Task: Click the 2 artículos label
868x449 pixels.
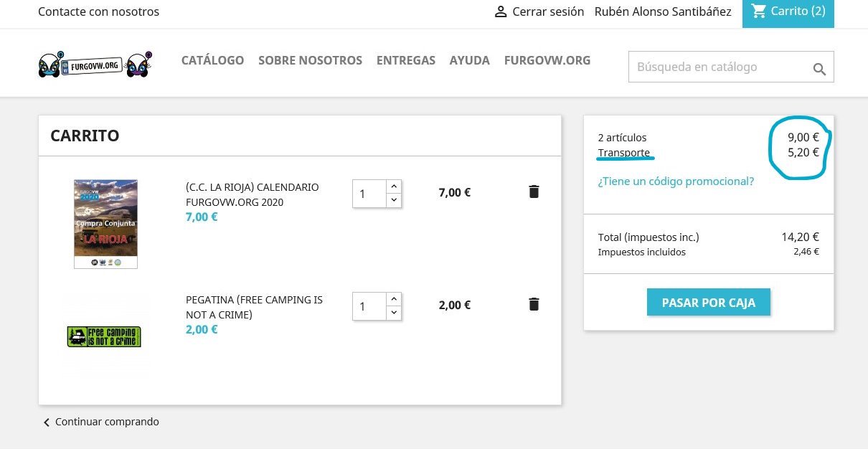Action: (x=622, y=137)
